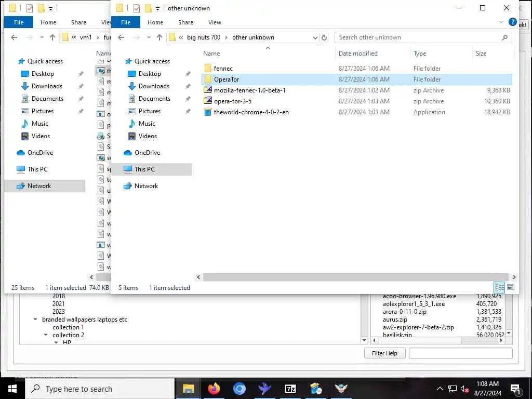532x399 pixels.
Task: Select the opera-tor-3-5 zip archive icon
Action: click(208, 101)
